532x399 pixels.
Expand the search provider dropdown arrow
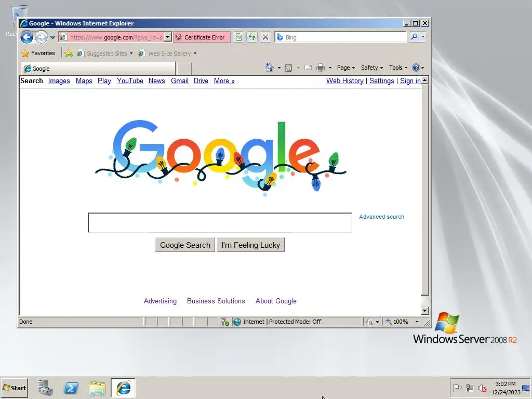click(423, 37)
